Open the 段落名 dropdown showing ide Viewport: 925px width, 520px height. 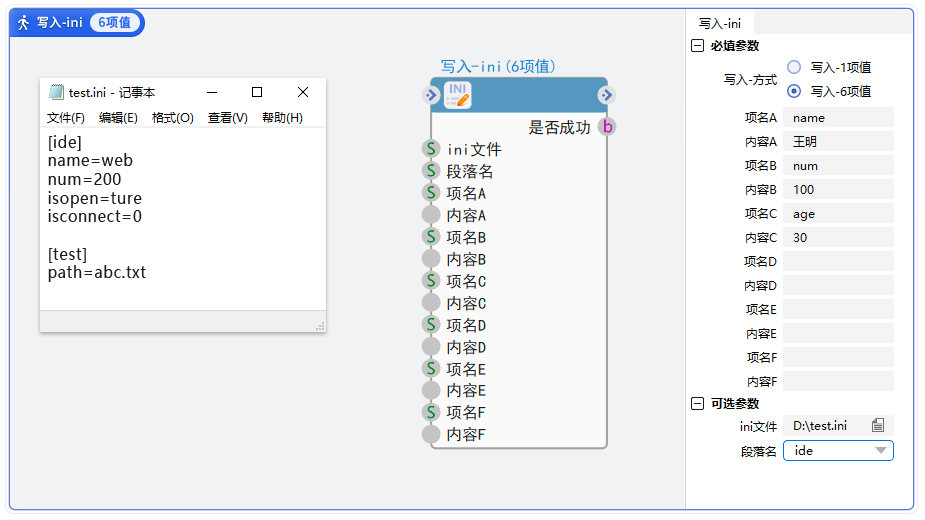point(838,450)
